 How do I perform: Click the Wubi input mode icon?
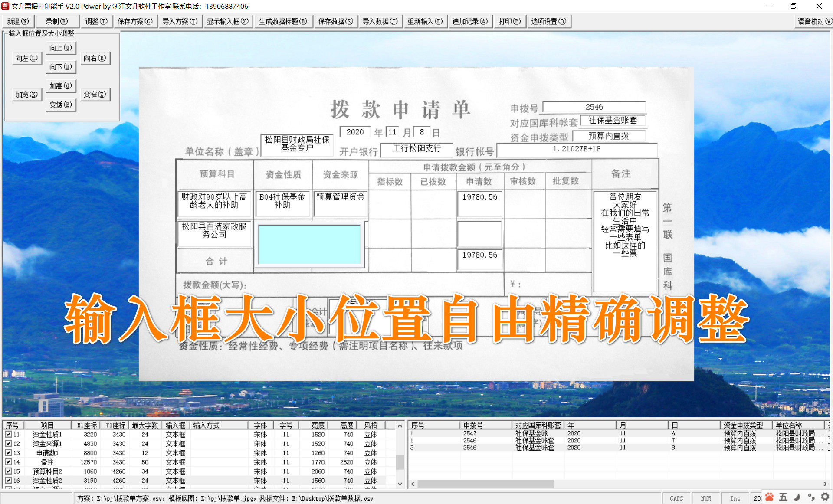click(783, 497)
